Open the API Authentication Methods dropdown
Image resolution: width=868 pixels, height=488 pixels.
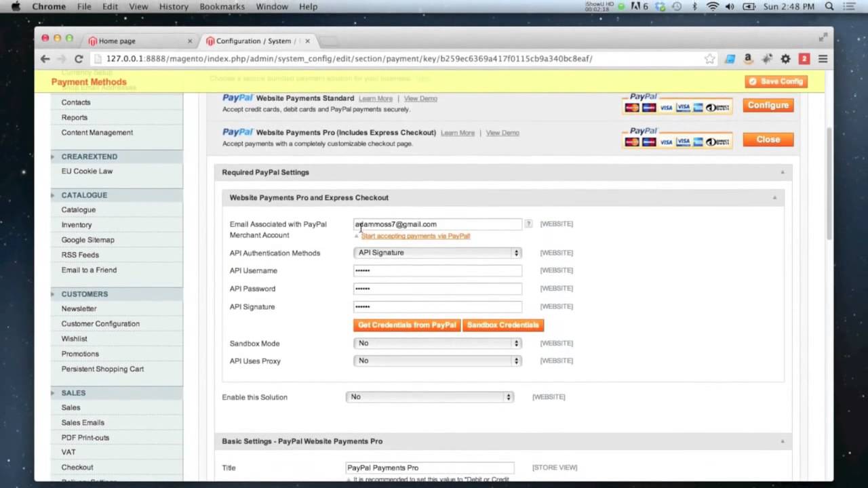437,253
